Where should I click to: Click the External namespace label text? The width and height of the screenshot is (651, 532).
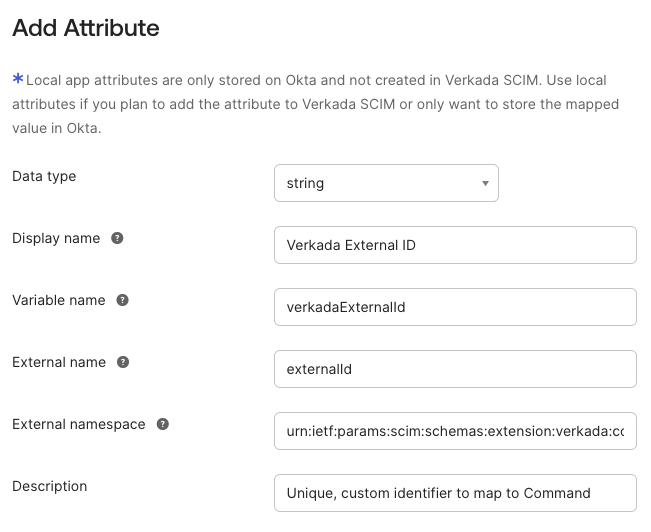tap(79, 424)
